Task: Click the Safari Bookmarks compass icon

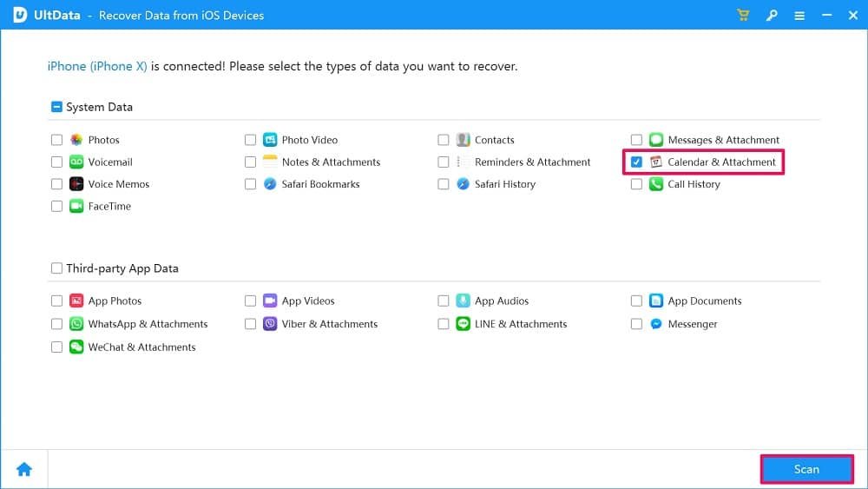Action: 270,184
